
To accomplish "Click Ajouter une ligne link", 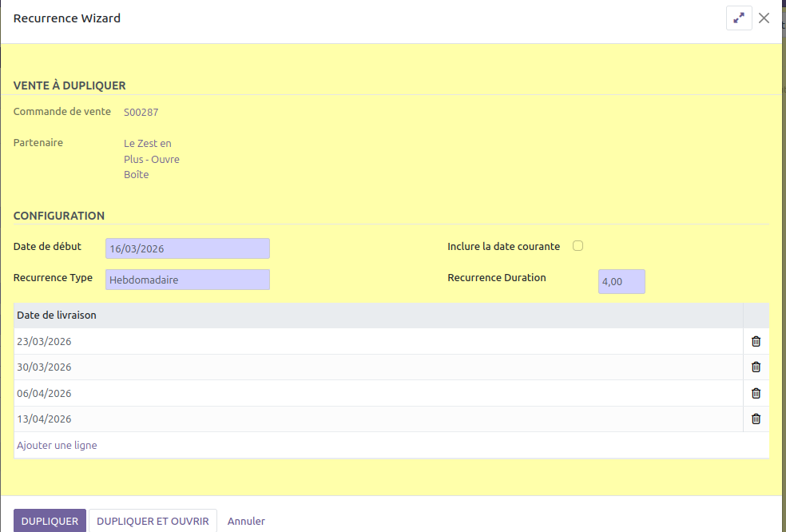I will tap(57, 445).
